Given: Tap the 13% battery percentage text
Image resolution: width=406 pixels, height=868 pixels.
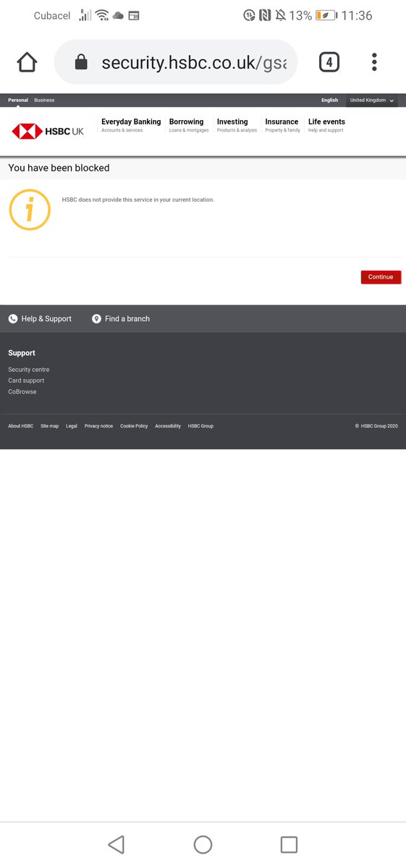Looking at the screenshot, I should pyautogui.click(x=301, y=15).
